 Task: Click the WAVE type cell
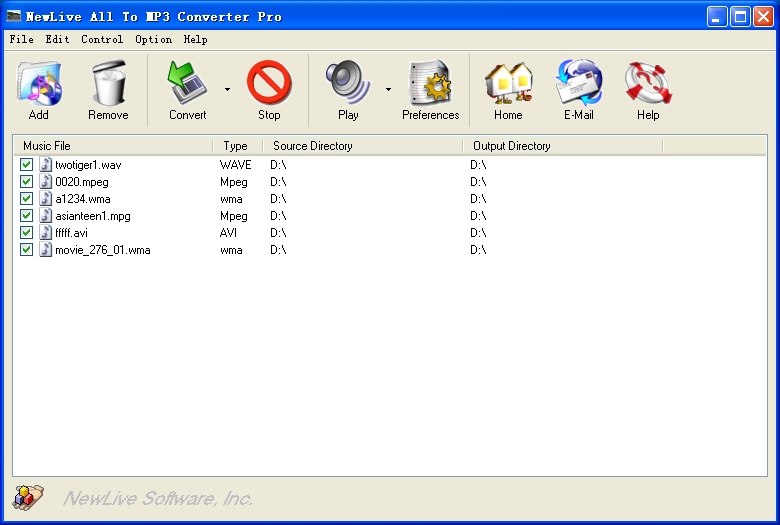235,165
